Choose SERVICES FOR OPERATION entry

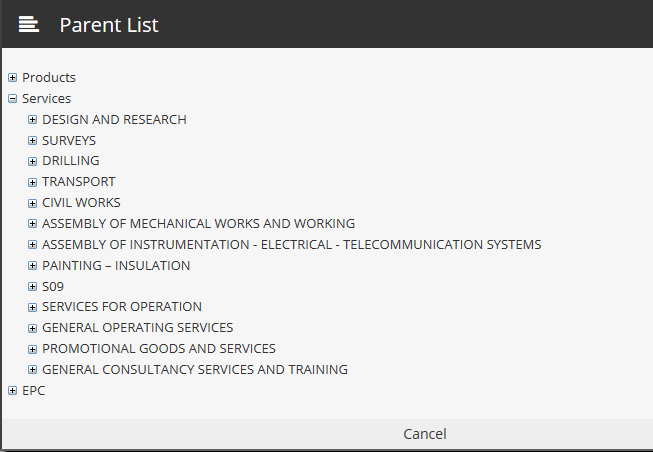pyautogui.click(x=122, y=307)
